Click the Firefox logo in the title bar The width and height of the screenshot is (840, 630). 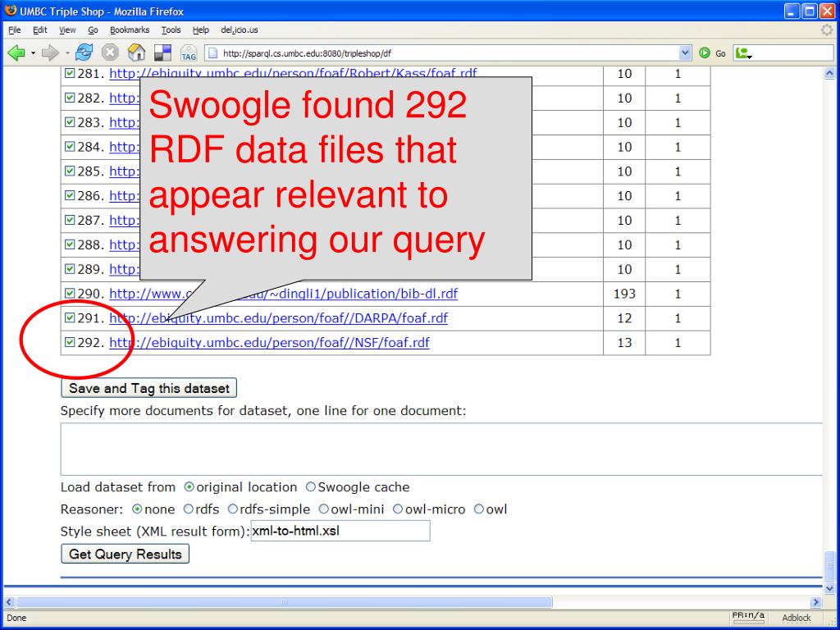pyautogui.click(x=10, y=11)
